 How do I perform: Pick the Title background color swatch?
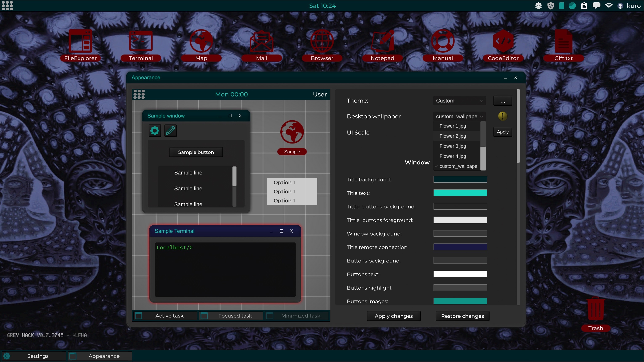pyautogui.click(x=460, y=179)
